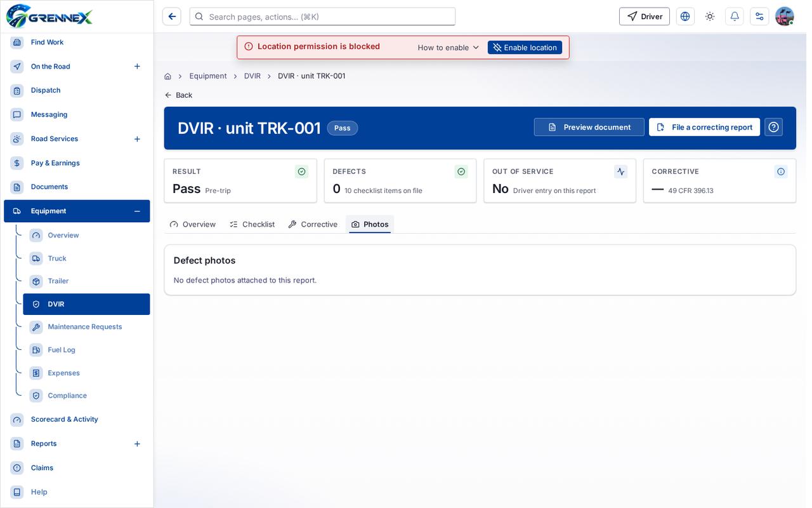Switch to the Checklist tab
This screenshot has width=812, height=508.
point(252,224)
